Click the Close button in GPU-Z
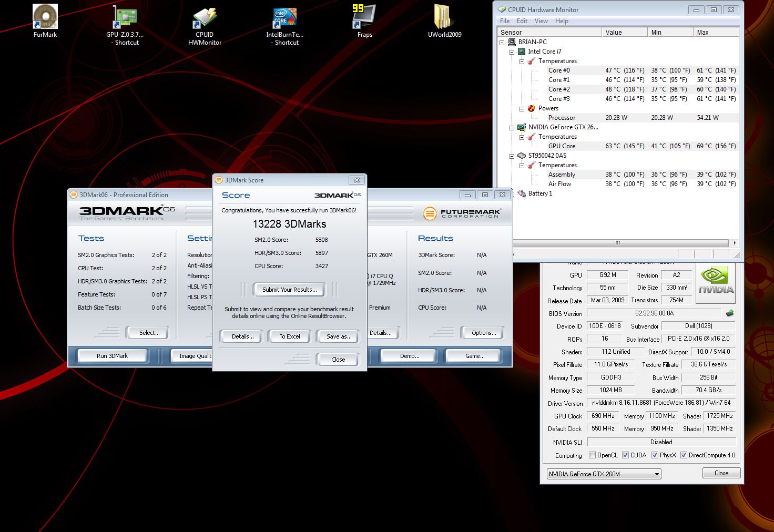This screenshot has width=774, height=532. click(x=721, y=473)
